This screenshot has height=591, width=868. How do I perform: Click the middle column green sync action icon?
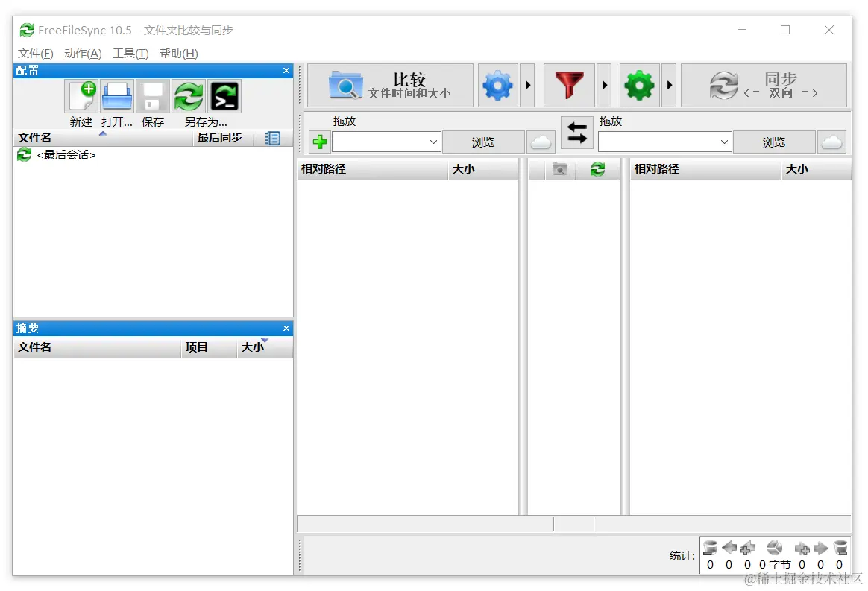tap(597, 169)
